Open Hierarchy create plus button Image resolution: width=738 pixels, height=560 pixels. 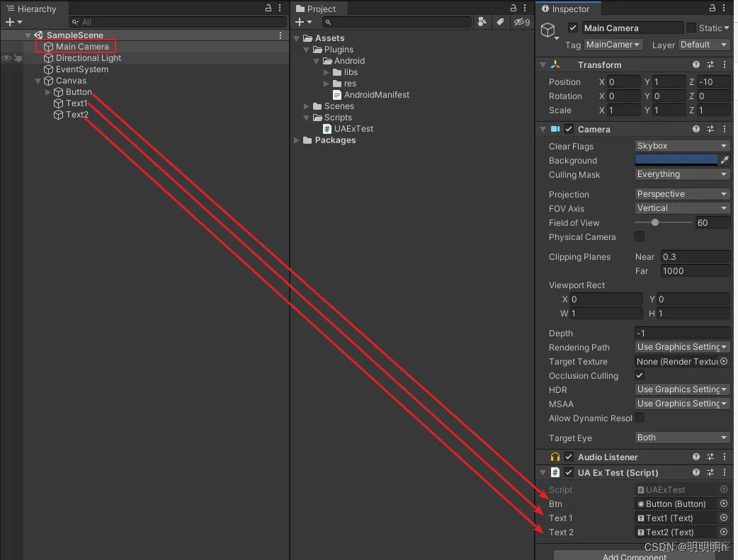click(x=13, y=22)
